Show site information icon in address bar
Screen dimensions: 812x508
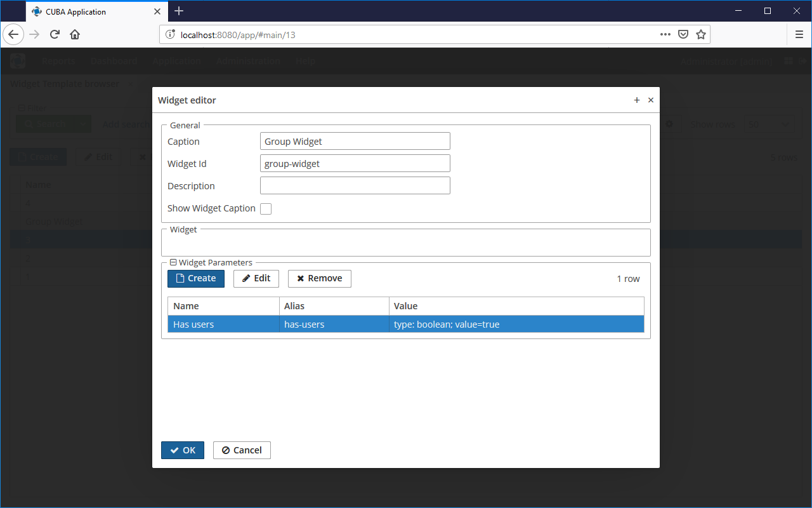pos(170,34)
